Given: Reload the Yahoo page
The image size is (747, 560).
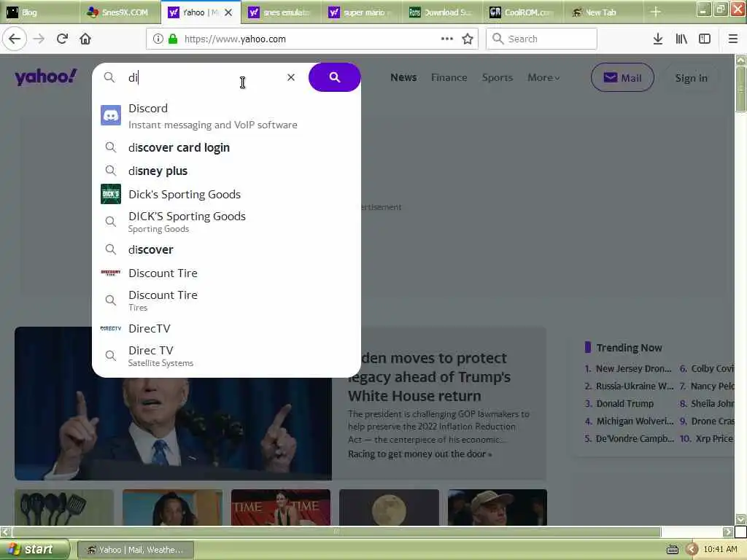Looking at the screenshot, I should [x=63, y=39].
